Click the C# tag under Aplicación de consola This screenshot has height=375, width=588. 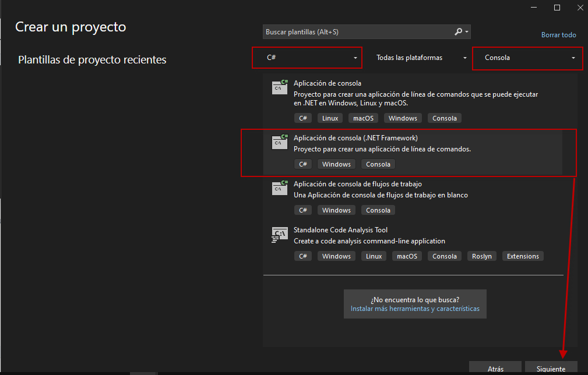click(303, 118)
